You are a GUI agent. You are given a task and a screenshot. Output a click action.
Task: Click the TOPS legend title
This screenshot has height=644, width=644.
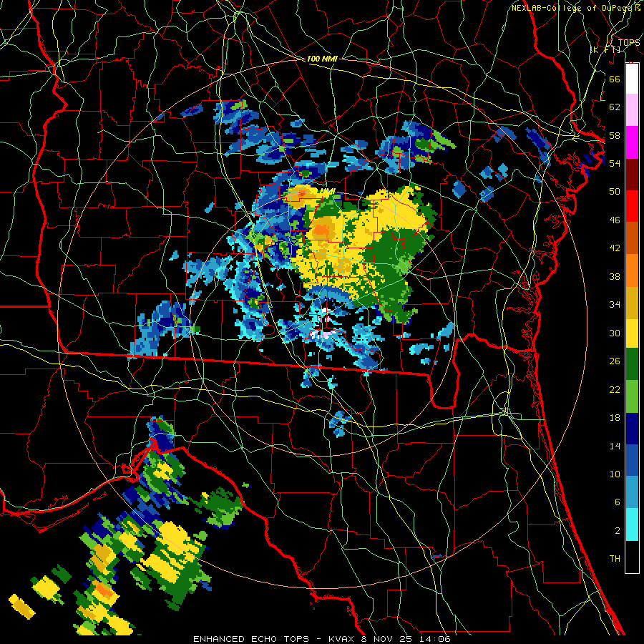(x=629, y=43)
